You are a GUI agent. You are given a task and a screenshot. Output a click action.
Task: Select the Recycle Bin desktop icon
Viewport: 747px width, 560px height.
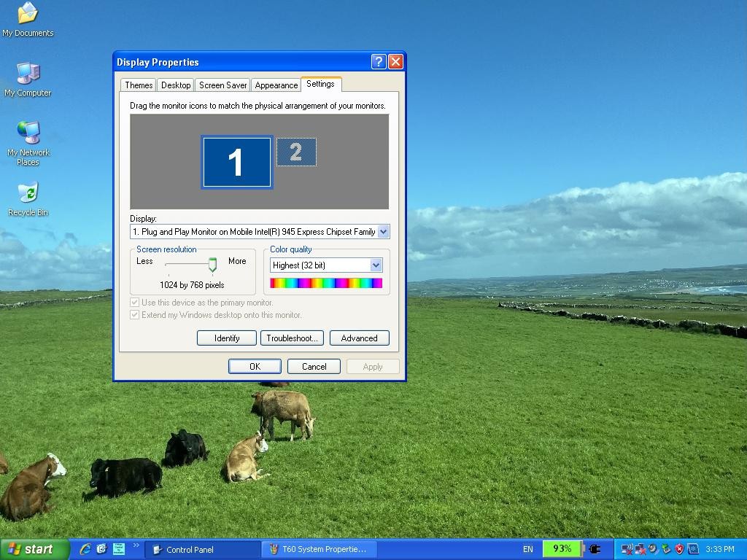tap(28, 198)
